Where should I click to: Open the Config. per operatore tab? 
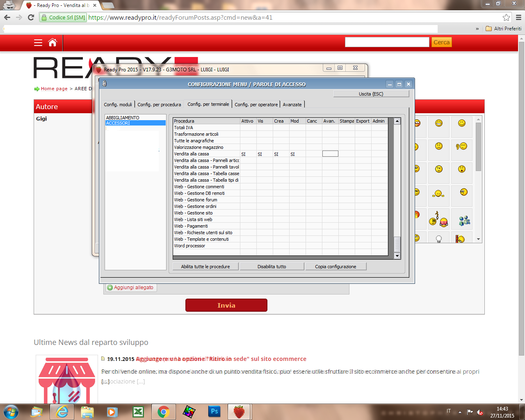coord(256,105)
